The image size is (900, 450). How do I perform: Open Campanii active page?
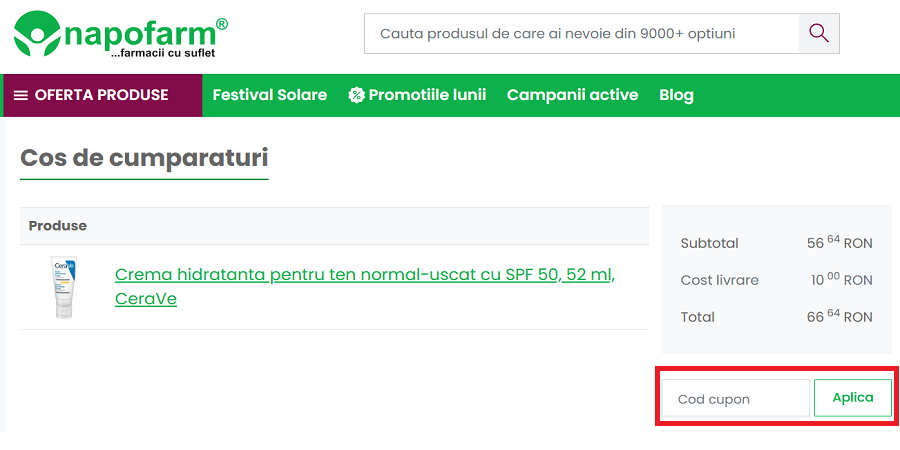tap(572, 95)
